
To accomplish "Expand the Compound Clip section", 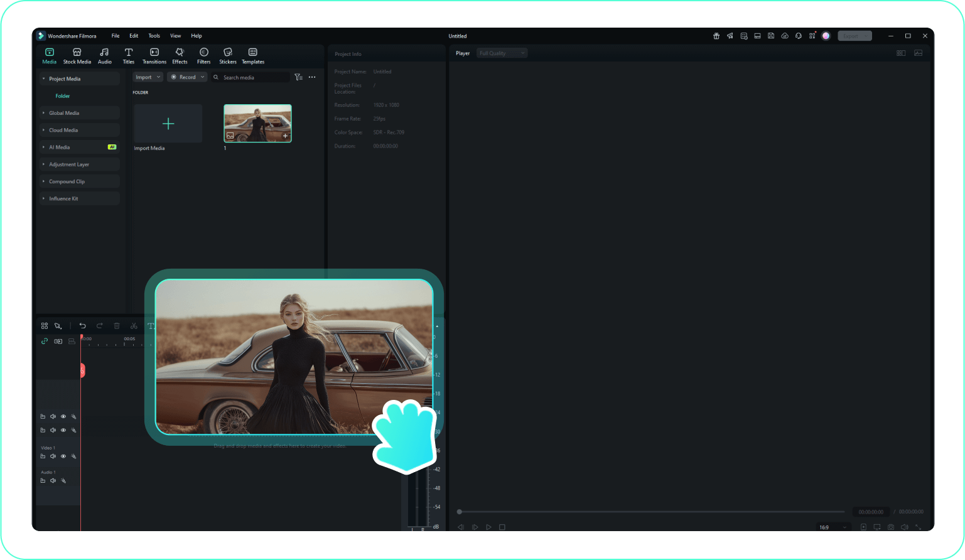I will [79, 181].
